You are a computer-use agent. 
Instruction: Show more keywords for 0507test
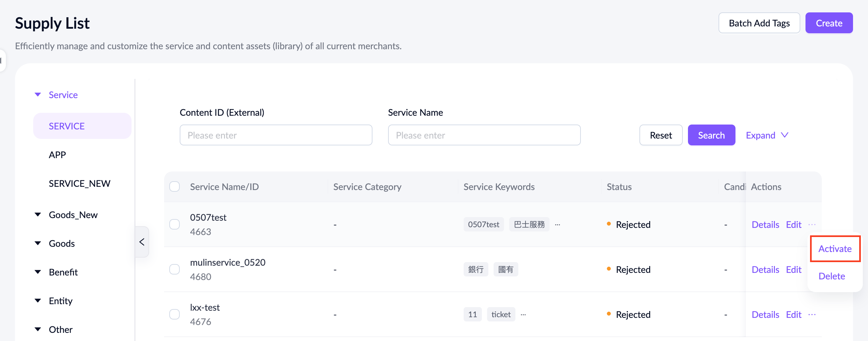click(x=557, y=225)
